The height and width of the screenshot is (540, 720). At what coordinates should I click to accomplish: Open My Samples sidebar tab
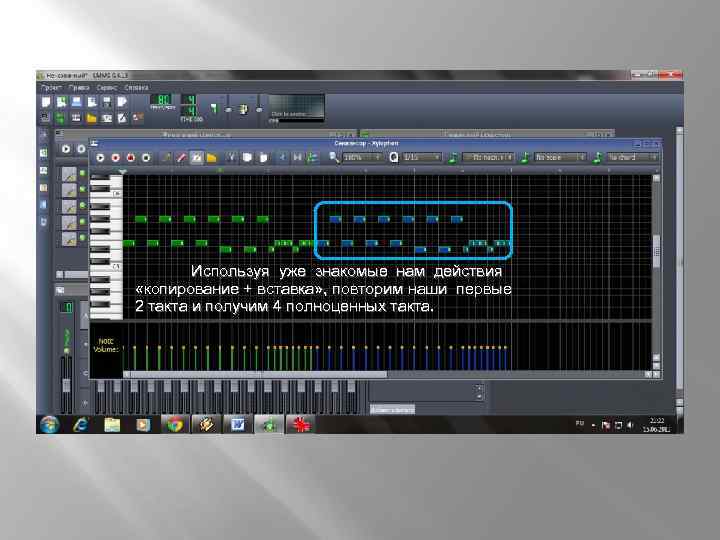click(x=44, y=170)
